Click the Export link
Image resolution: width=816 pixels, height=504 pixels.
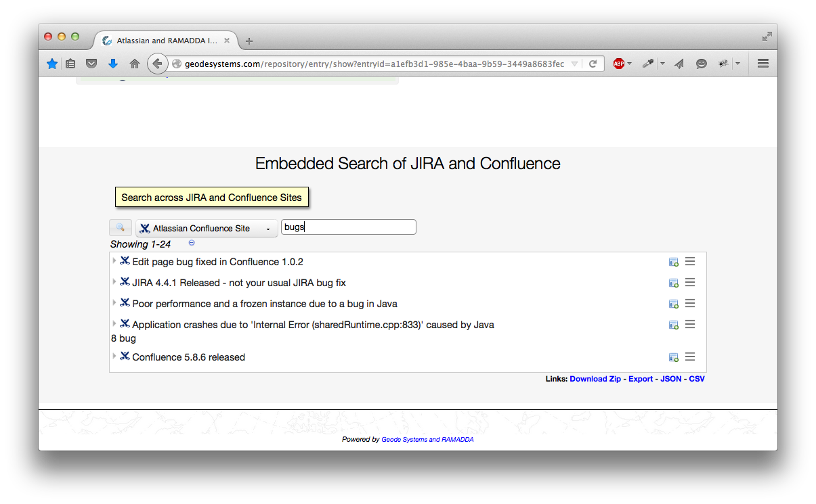[x=641, y=379]
